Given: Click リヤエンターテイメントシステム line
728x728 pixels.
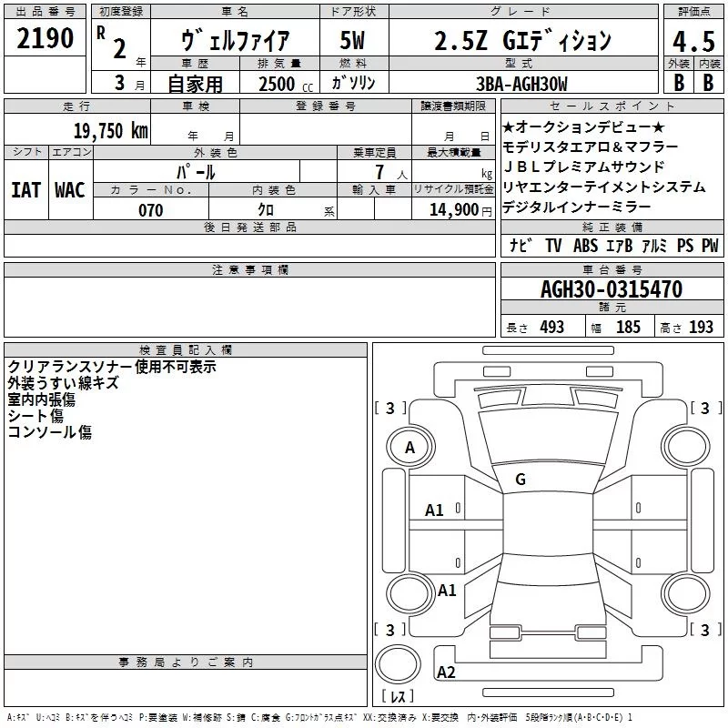Looking at the screenshot, I should [604, 187].
